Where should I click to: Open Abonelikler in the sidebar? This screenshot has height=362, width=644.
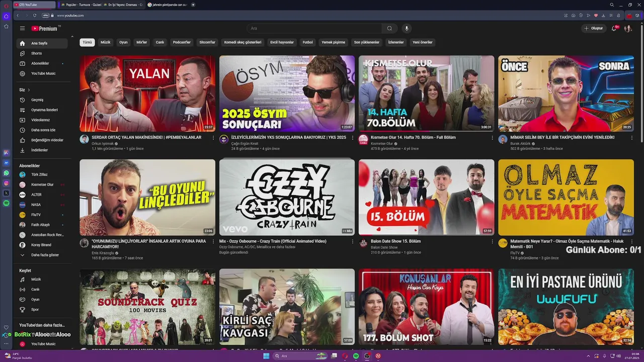(x=42, y=63)
